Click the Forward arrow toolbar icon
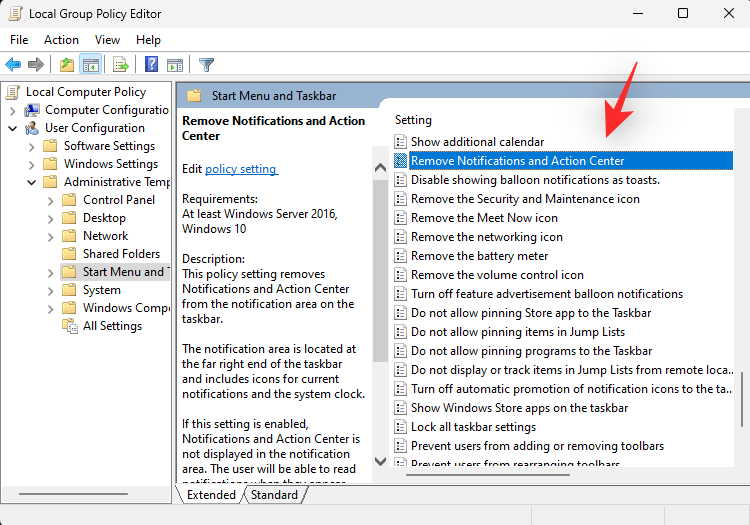750x525 pixels. pyautogui.click(x=36, y=64)
